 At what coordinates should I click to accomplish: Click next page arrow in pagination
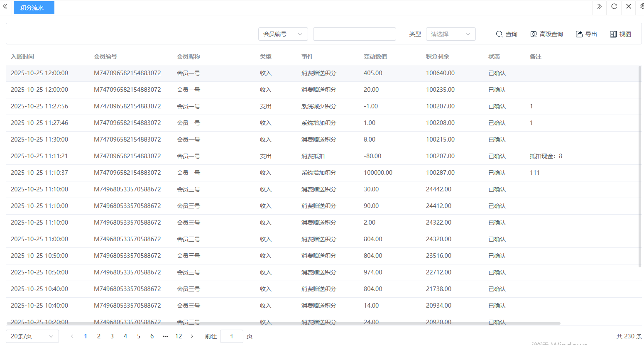[x=192, y=336]
